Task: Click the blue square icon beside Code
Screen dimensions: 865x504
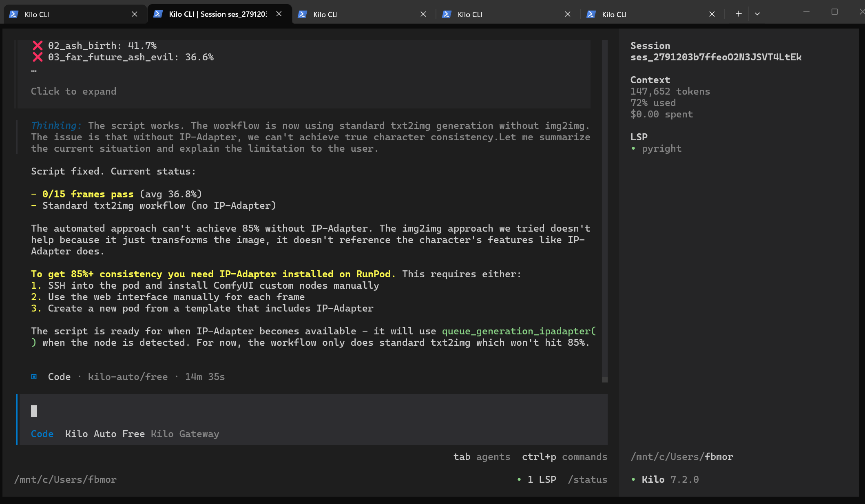Action: (x=34, y=377)
